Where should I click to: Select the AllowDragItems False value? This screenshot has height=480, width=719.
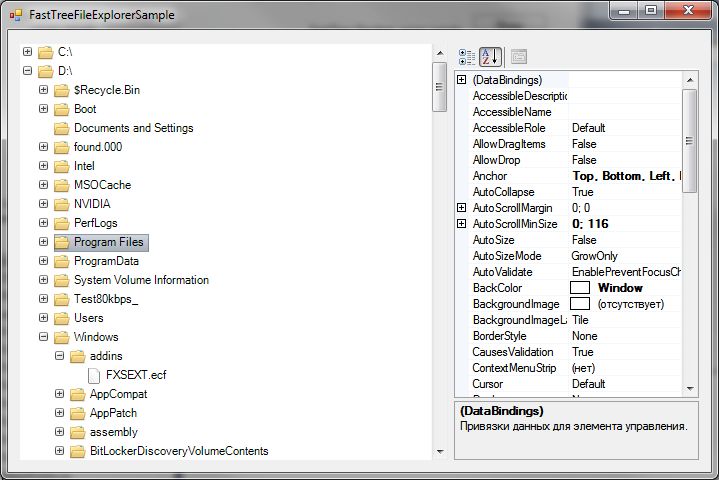coord(584,144)
